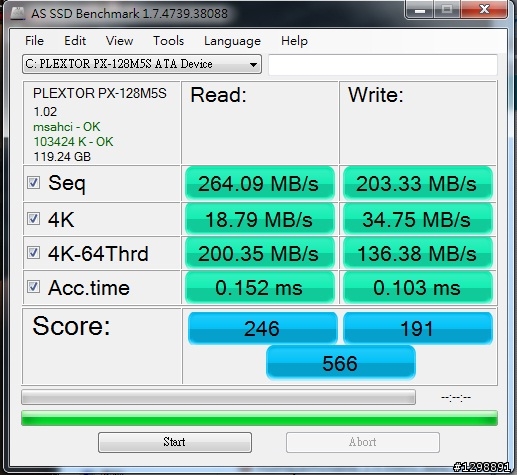Click the Seq write result 203.33 MB/s
The height and width of the screenshot is (475, 517).
point(418,183)
